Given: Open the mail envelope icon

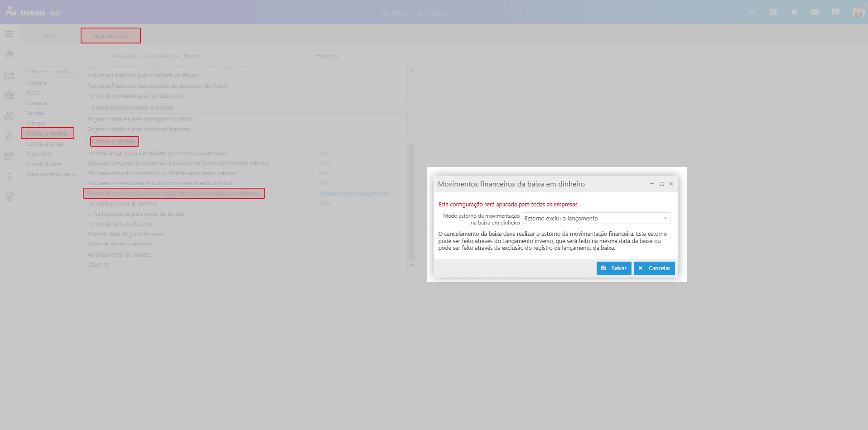Looking at the screenshot, I should click(x=815, y=12).
